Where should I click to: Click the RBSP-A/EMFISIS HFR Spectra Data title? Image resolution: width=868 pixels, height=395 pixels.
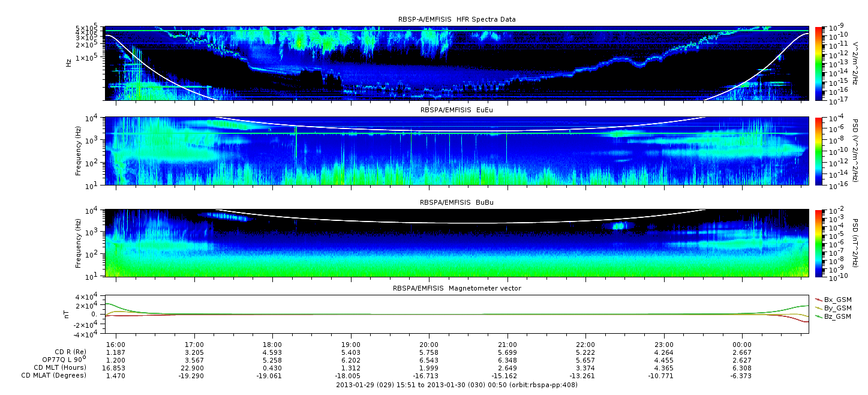point(456,20)
